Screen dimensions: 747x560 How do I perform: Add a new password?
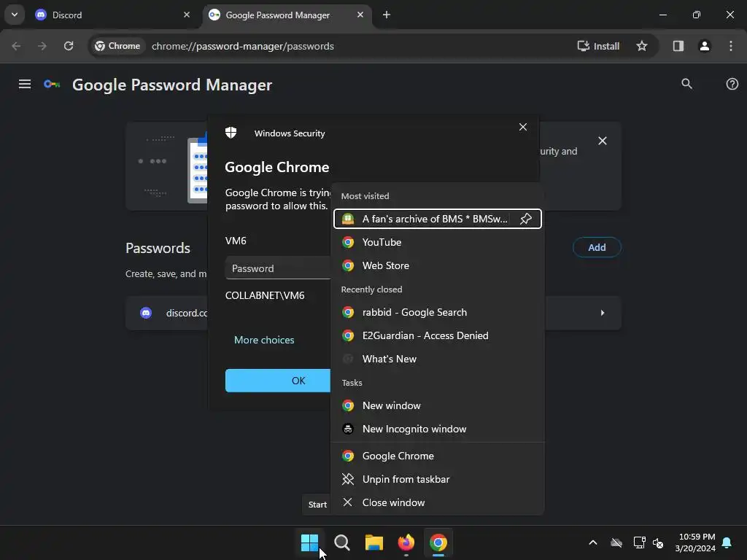click(x=597, y=247)
